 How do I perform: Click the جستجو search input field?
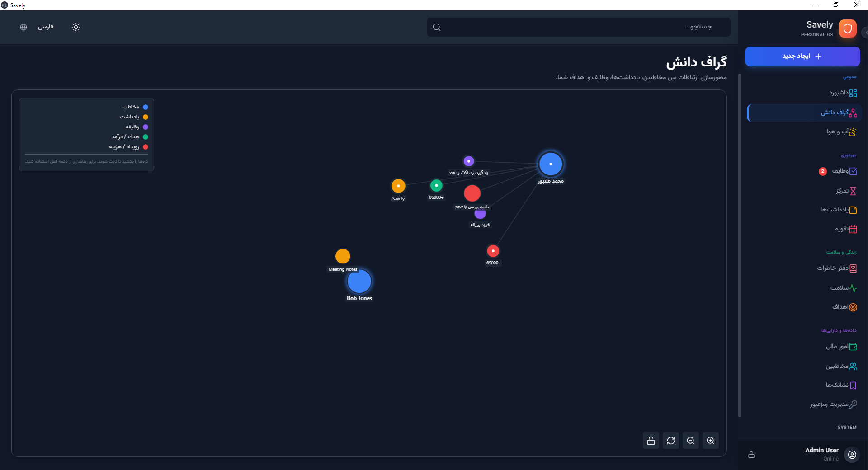click(x=579, y=27)
